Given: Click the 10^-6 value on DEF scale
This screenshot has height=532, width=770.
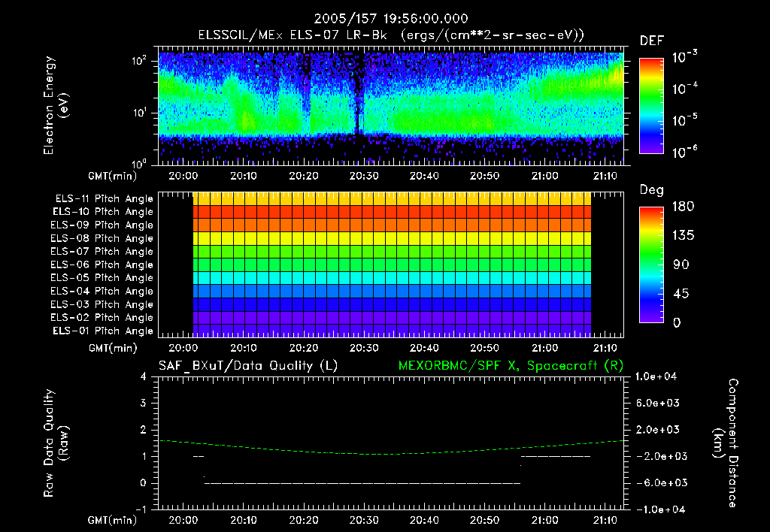Looking at the screenshot, I should point(684,152).
